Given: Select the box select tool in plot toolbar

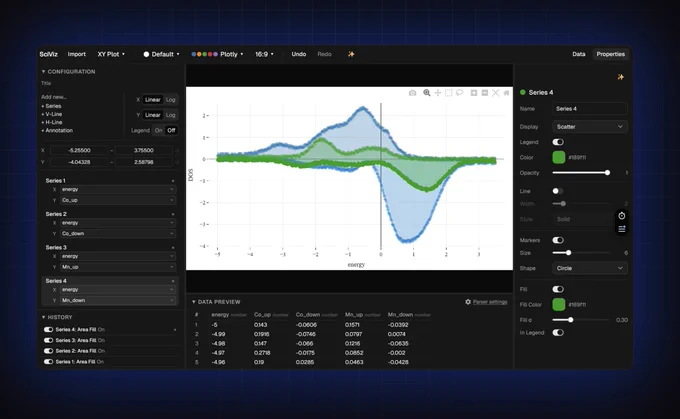Looking at the screenshot, I should (x=448, y=93).
